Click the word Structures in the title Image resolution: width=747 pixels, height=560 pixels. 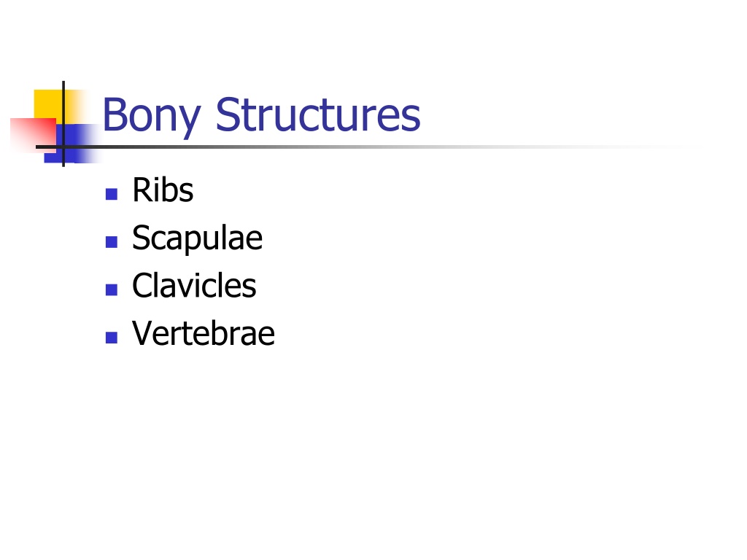tap(318, 114)
